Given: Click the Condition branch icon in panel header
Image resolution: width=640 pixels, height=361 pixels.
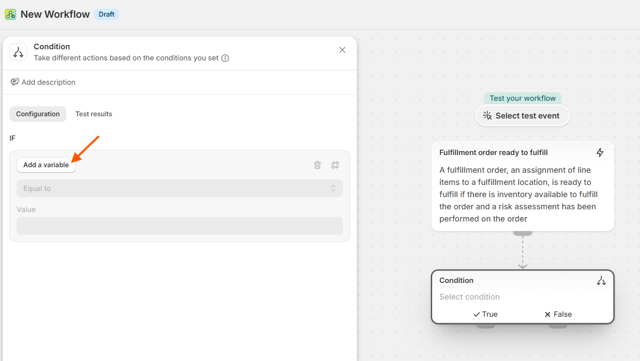Looking at the screenshot, I should 18,52.
